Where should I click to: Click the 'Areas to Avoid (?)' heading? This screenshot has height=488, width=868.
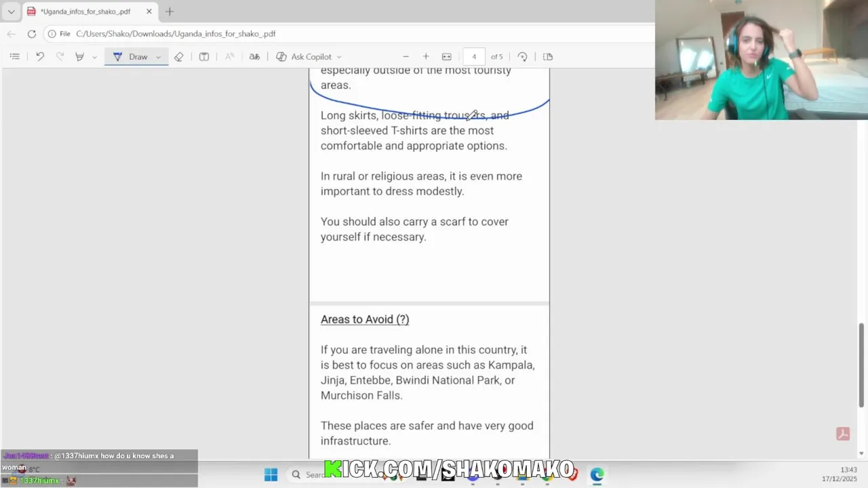coord(365,319)
